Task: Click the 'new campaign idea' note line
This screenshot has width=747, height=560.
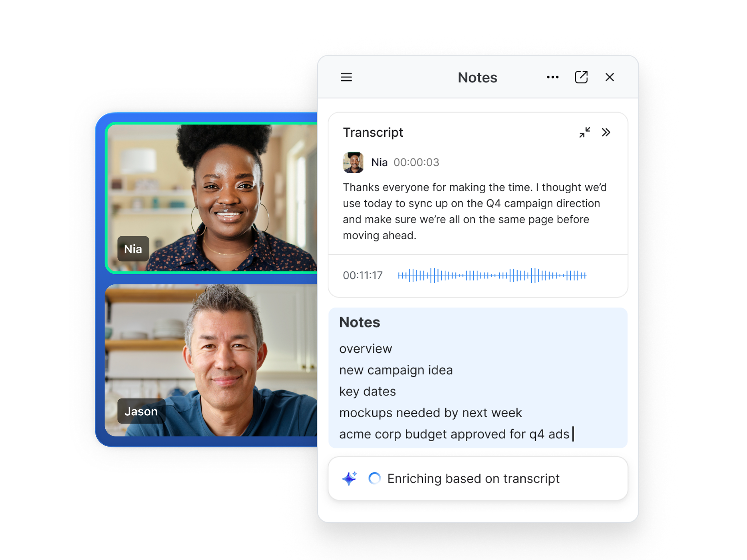Action: pos(396,370)
